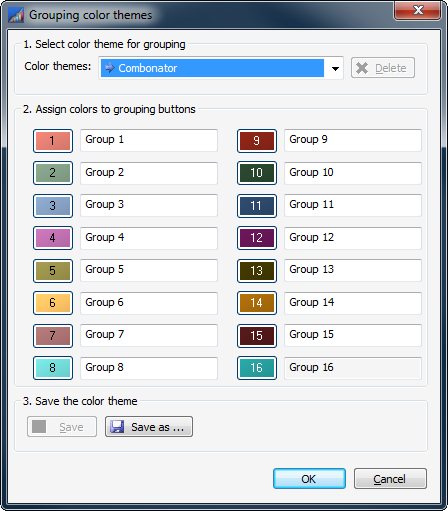This screenshot has width=448, height=511.
Task: Focus the Group 5 name field
Action: [x=149, y=270]
